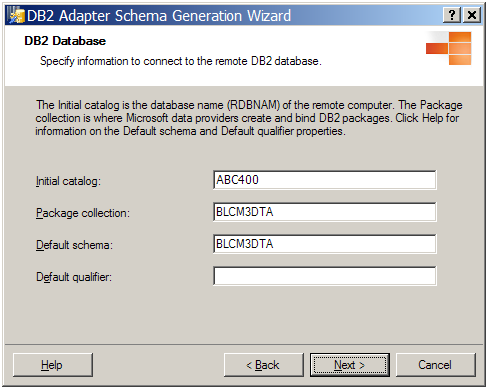This screenshot has height=389, width=488.
Task: Click the DB2 Database page heading
Action: click(65, 41)
